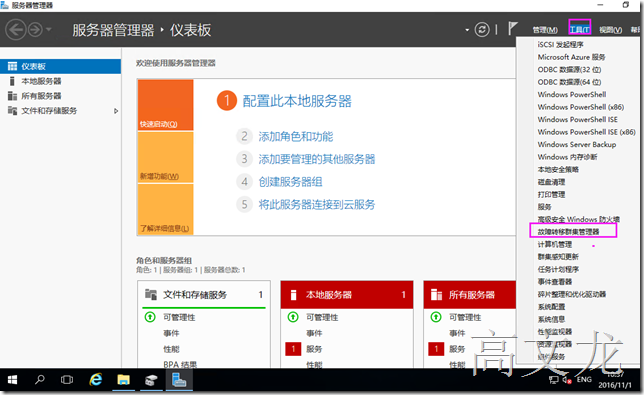Open the notifications flag
This screenshot has width=644, height=395.
[x=513, y=29]
